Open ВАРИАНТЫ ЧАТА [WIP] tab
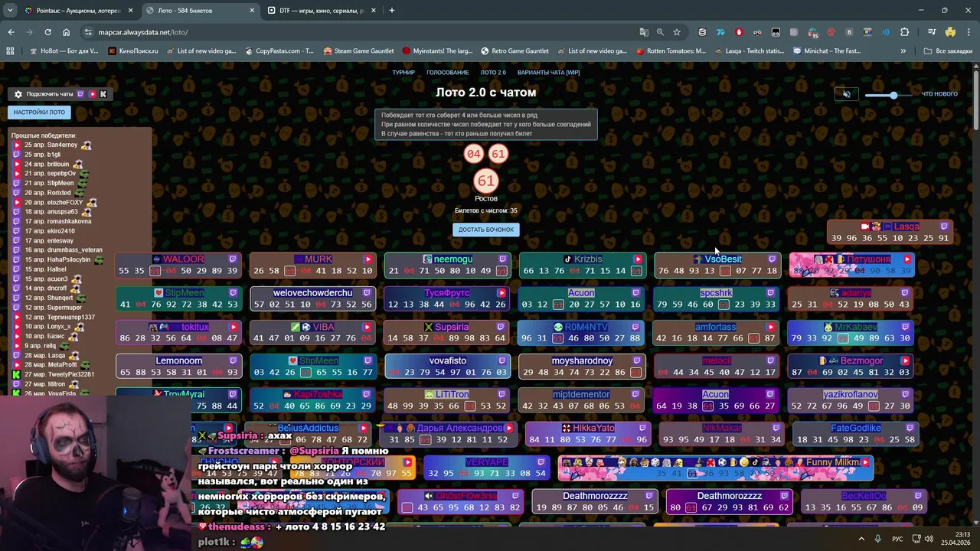The image size is (980, 551). pyautogui.click(x=549, y=73)
